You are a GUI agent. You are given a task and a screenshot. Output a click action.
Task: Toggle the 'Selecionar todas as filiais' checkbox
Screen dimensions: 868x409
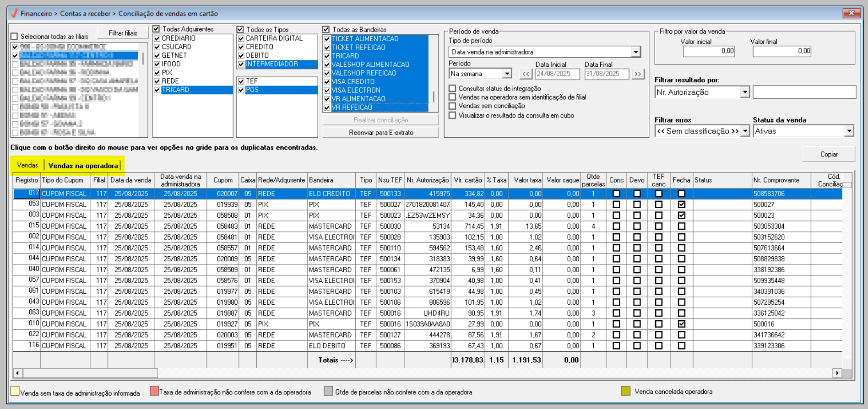pos(15,37)
